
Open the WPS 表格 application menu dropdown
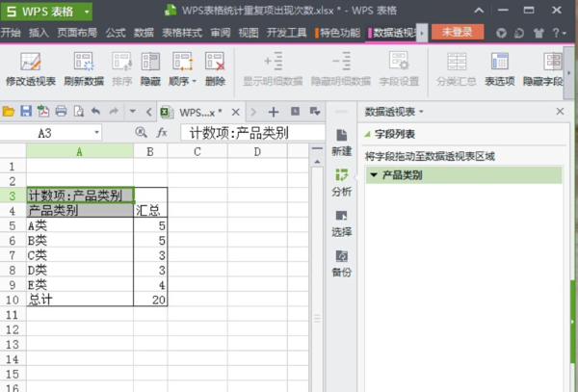(88, 11)
